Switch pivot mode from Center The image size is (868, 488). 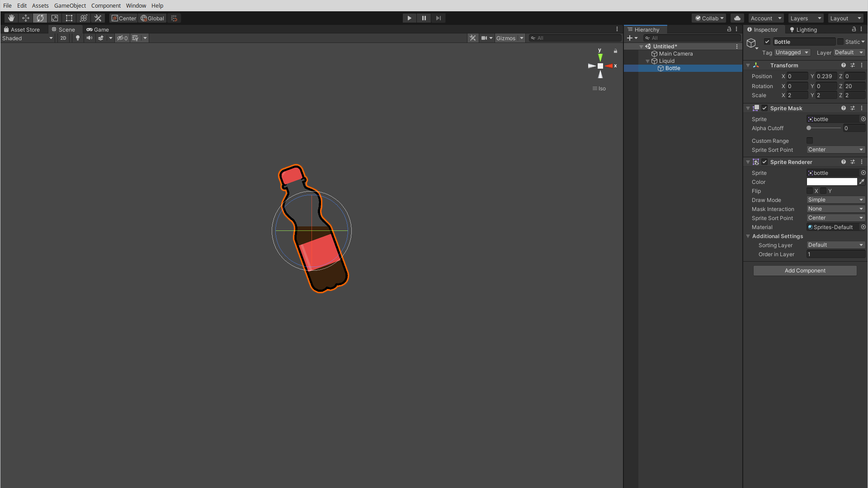click(x=124, y=18)
